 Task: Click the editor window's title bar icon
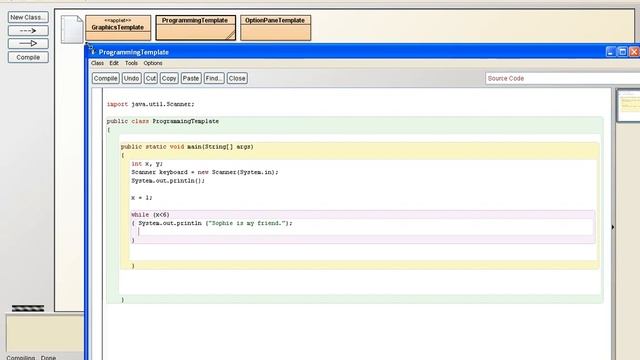(93, 52)
